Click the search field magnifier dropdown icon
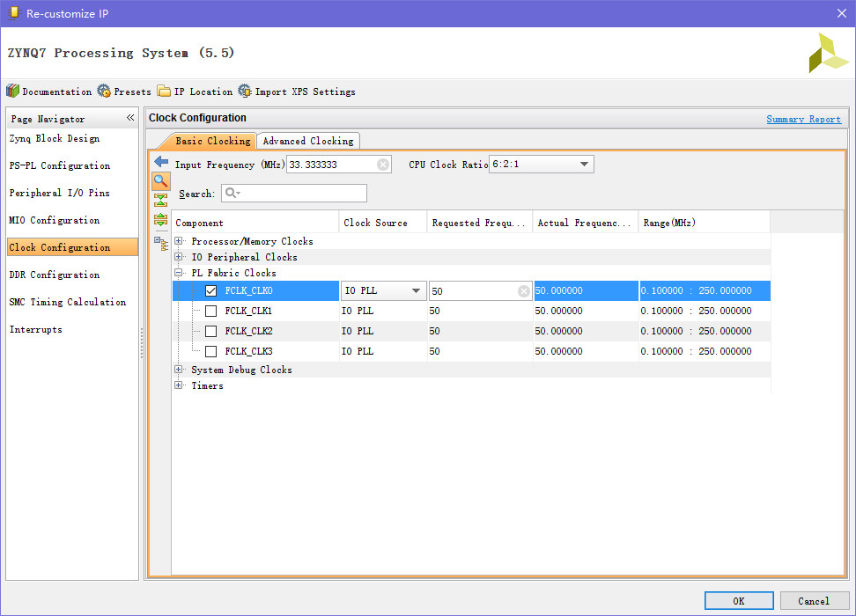Viewport: 856px width, 616px height. 233,193
